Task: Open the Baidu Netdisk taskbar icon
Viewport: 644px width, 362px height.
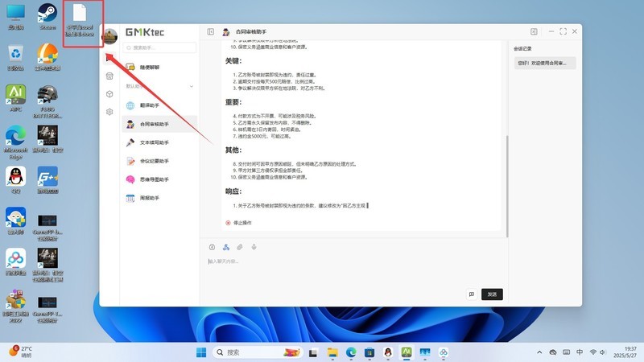Action: coord(444,352)
